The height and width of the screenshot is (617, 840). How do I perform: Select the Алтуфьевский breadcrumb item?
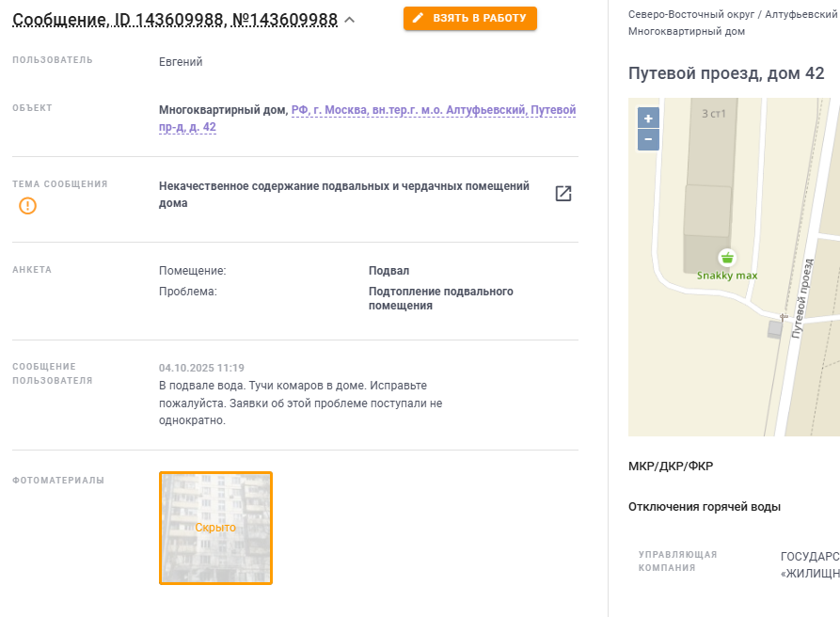800,14
